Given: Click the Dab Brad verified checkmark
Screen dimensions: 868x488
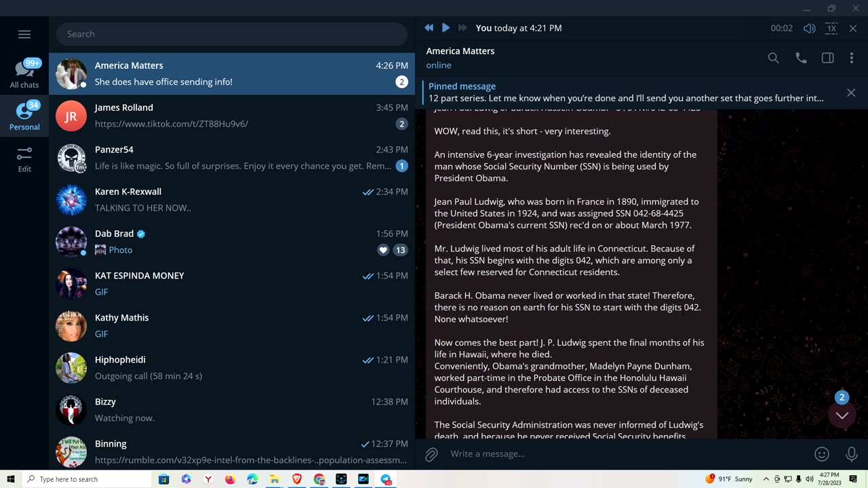Looking at the screenshot, I should (141, 234).
